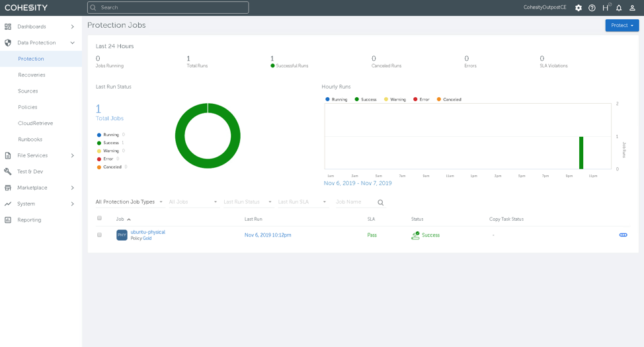Screen dimensions: 644x347
Task: Click the settings gear icon in header
Action: point(579,8)
